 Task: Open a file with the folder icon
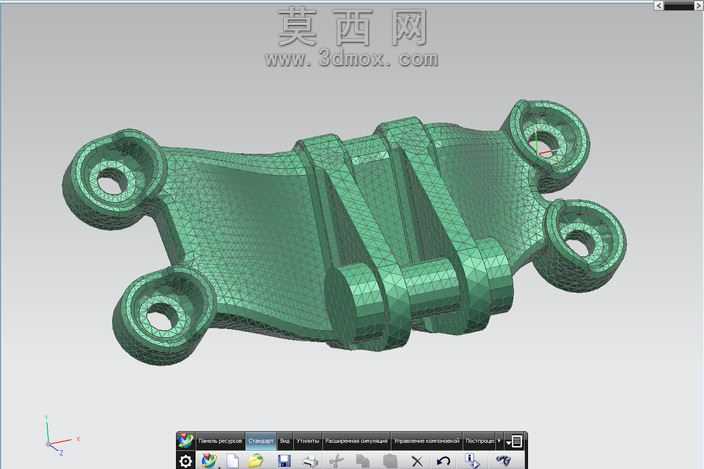[255, 461]
